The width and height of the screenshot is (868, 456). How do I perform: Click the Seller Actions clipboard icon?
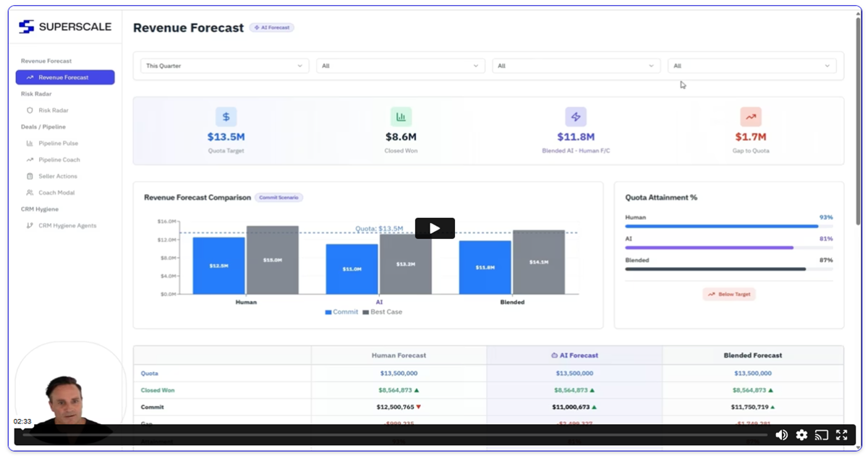click(x=30, y=177)
